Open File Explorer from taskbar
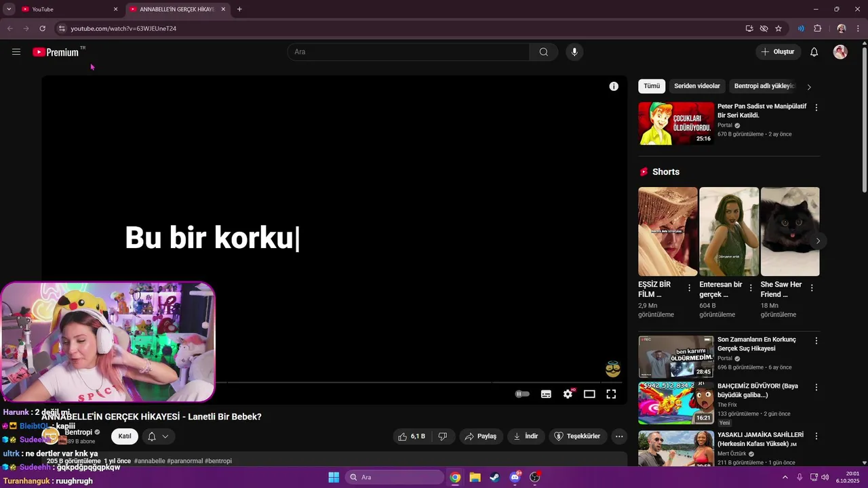Viewport: 868px width, 488px height. coord(475,477)
